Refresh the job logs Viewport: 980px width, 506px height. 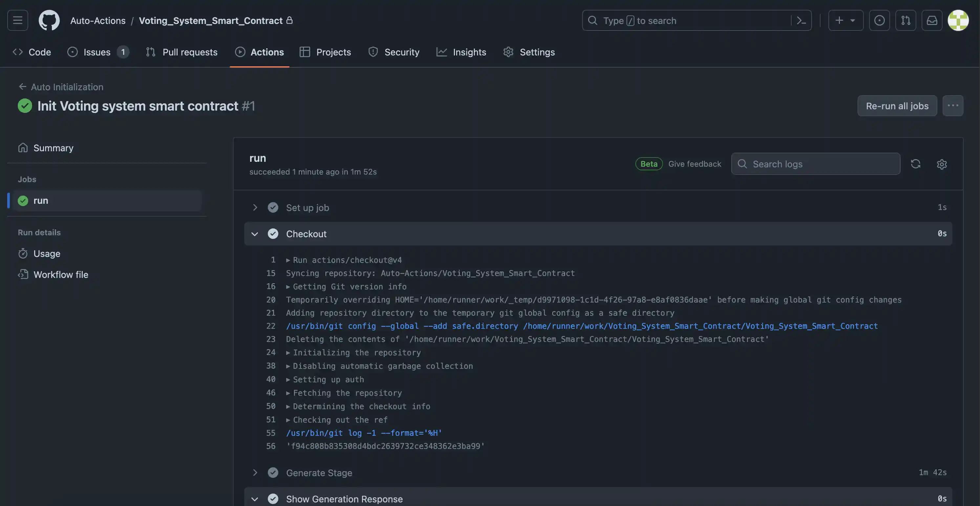click(915, 164)
